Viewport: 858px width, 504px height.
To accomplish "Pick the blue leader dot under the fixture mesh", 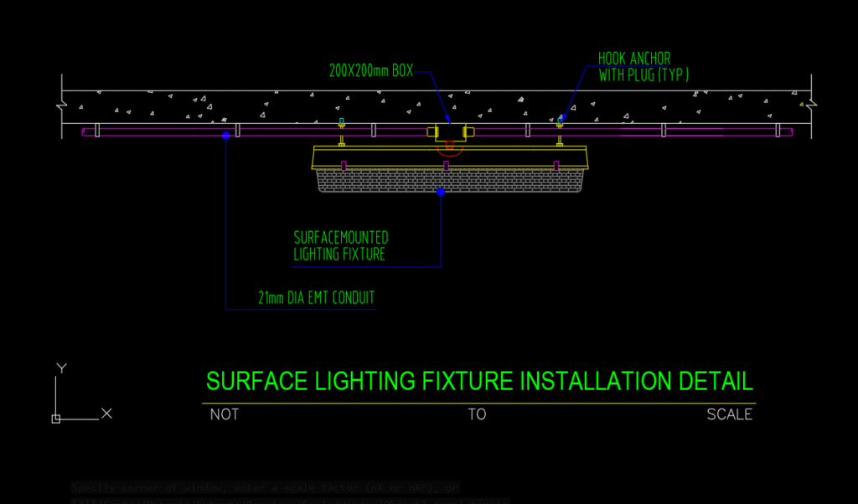I will (441, 192).
